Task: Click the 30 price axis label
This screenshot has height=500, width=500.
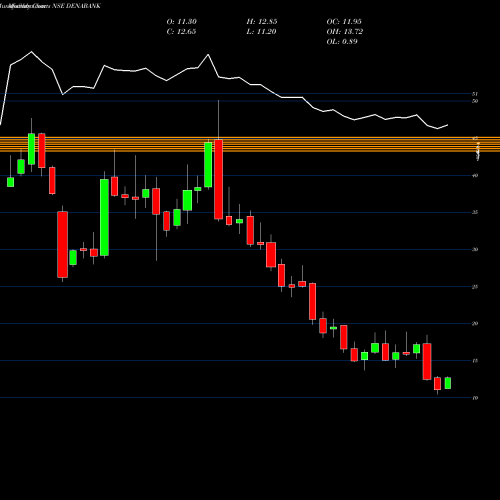Action: pyautogui.click(x=475, y=249)
